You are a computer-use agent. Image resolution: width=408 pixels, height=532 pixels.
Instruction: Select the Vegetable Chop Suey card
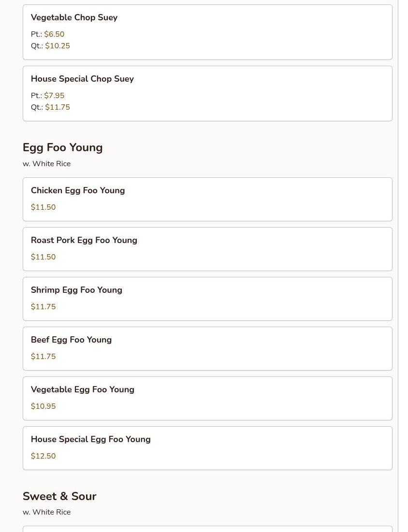tap(207, 32)
